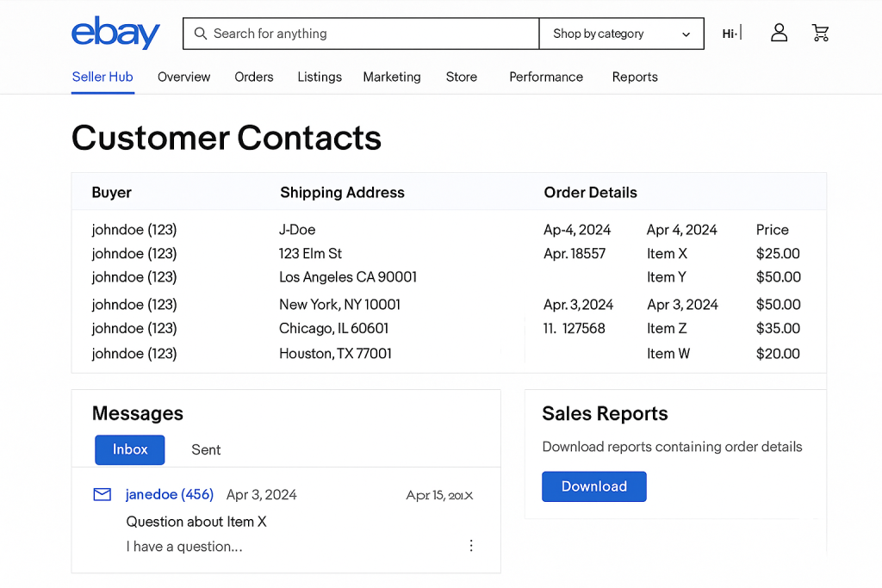This screenshot has width=882, height=588.
Task: Switch to Sent messages
Action: (x=206, y=449)
